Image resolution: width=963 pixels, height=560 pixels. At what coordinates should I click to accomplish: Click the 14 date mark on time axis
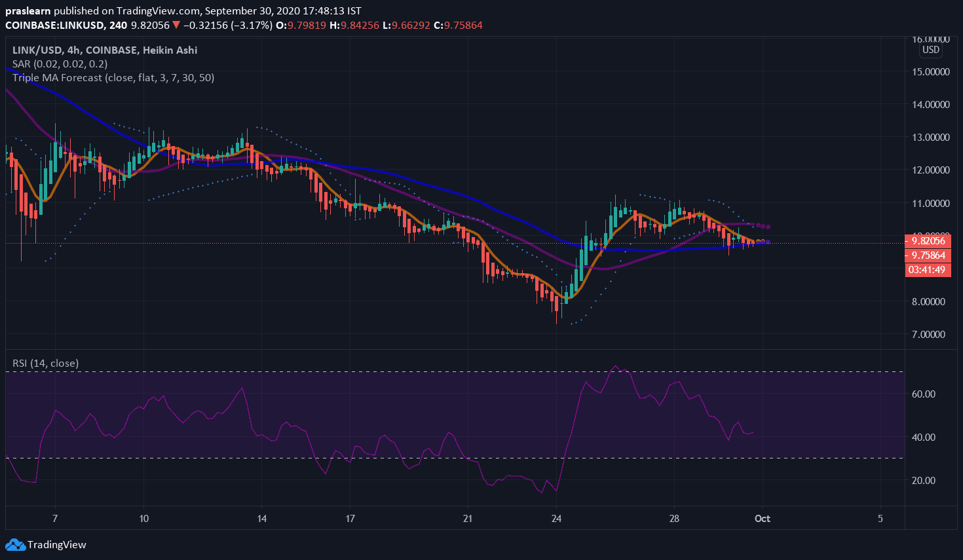[262, 519]
